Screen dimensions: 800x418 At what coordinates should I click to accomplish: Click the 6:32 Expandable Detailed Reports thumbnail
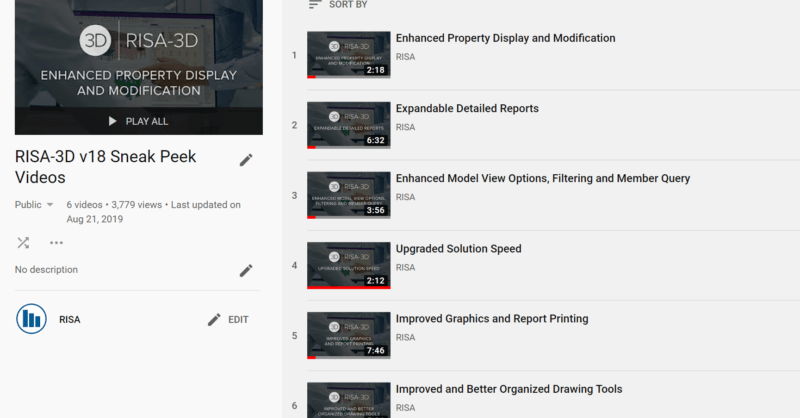click(x=348, y=125)
